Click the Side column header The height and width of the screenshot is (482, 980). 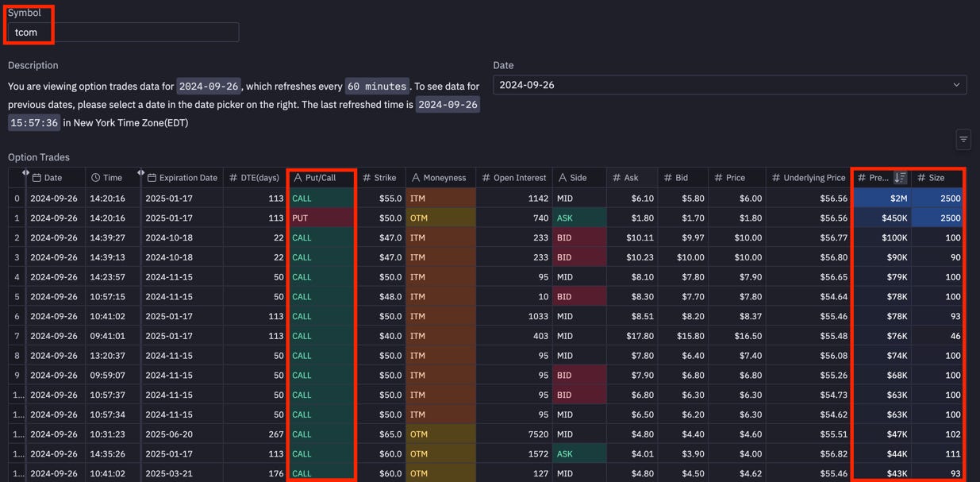[579, 178]
